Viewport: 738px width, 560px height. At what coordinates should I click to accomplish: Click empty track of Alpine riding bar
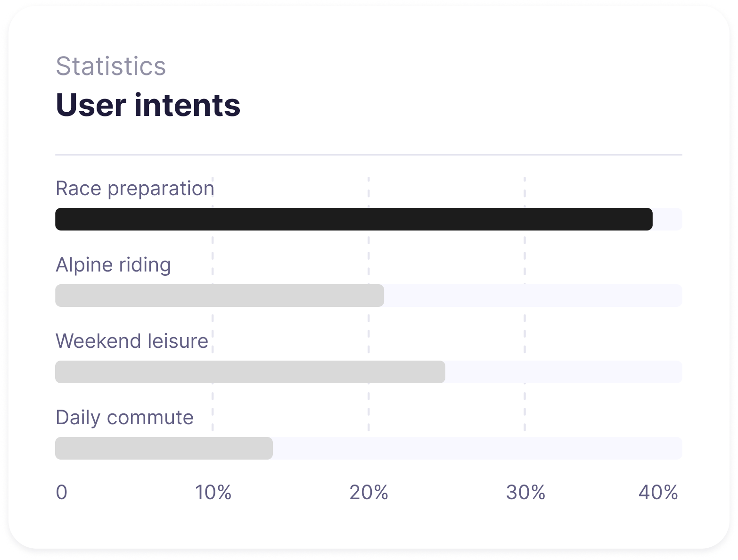(x=533, y=296)
